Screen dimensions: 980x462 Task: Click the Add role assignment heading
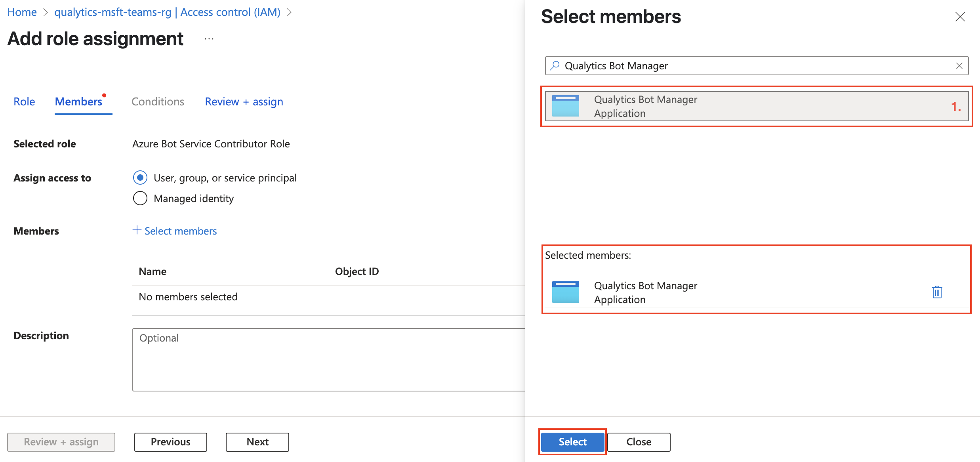click(x=95, y=39)
